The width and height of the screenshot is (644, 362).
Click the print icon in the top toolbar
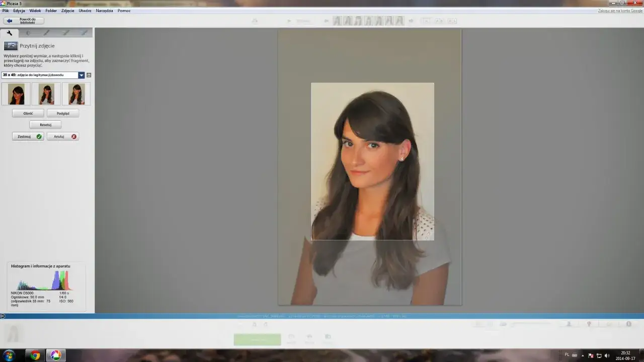point(254,21)
